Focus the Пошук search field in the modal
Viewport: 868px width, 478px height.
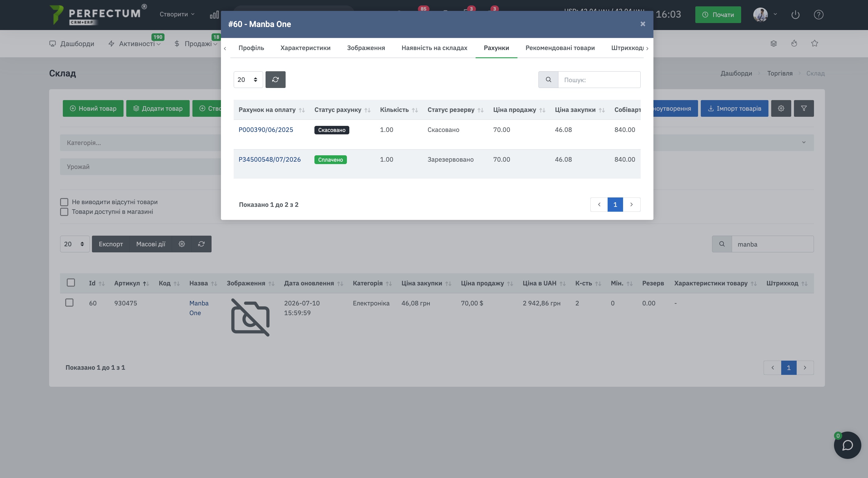coord(599,79)
